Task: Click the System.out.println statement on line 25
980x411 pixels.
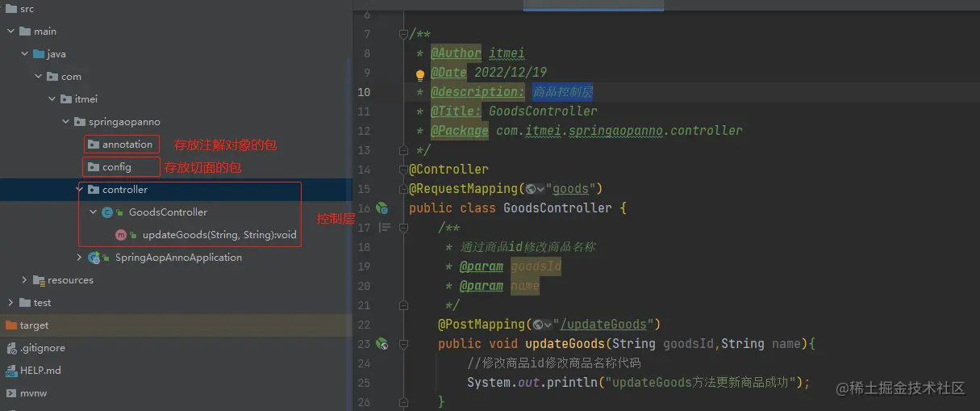Action: 638,383
